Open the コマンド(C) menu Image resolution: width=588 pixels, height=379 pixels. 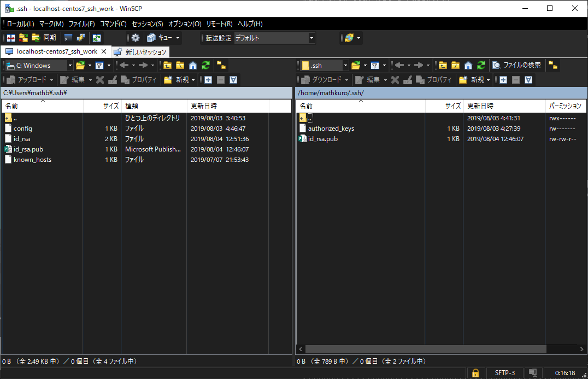113,24
